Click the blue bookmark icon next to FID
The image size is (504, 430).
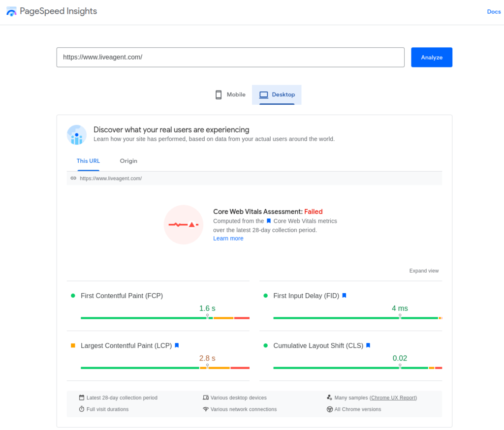pos(345,295)
